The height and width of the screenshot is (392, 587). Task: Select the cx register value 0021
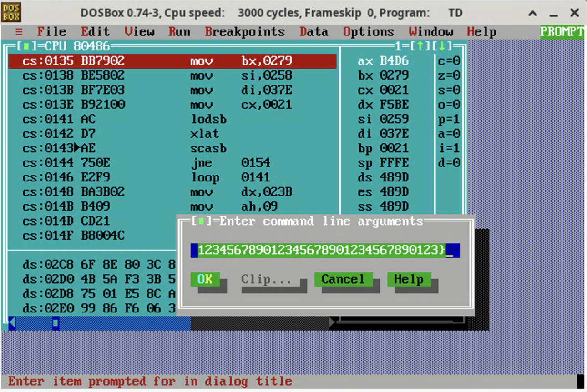(x=395, y=90)
